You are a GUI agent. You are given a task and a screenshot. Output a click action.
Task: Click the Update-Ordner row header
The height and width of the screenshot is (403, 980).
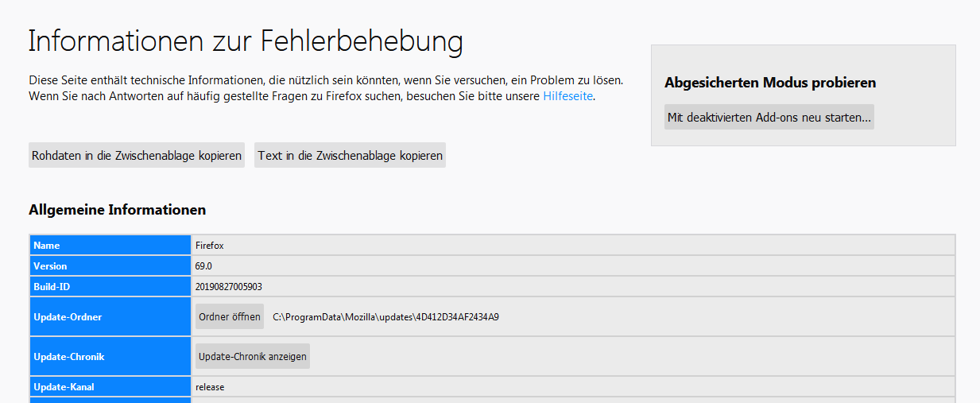(x=110, y=316)
